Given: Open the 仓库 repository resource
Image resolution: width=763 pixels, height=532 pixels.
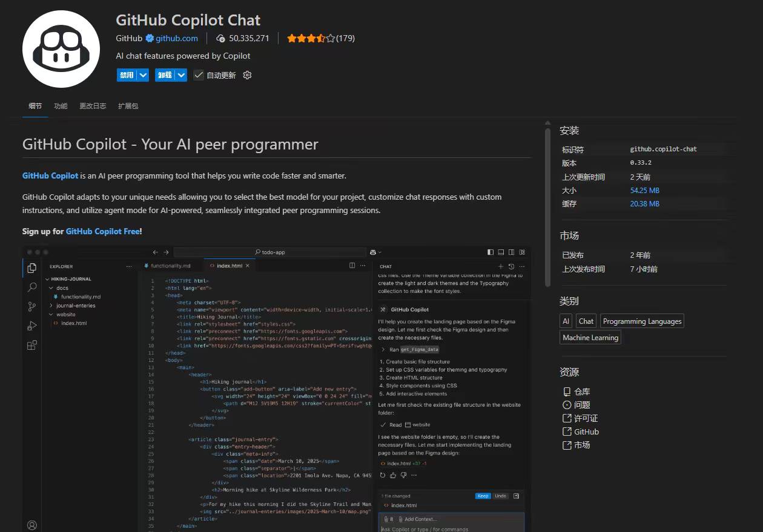Looking at the screenshot, I should pos(576,392).
